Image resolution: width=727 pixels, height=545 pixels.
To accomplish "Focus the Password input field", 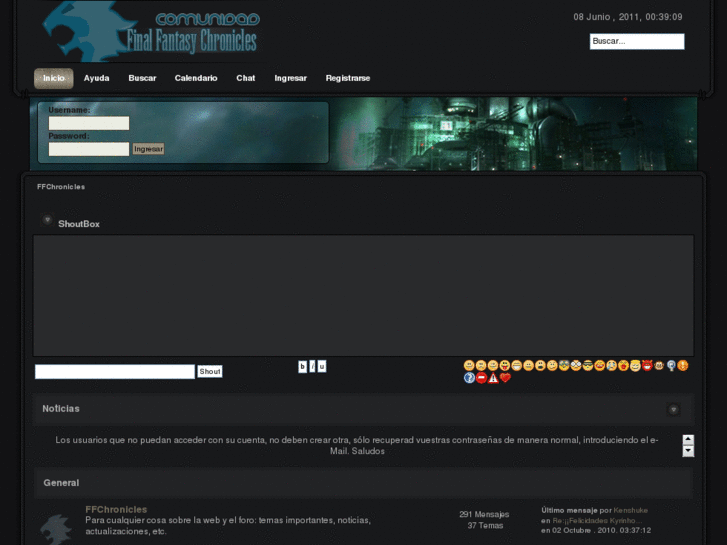I will click(89, 149).
